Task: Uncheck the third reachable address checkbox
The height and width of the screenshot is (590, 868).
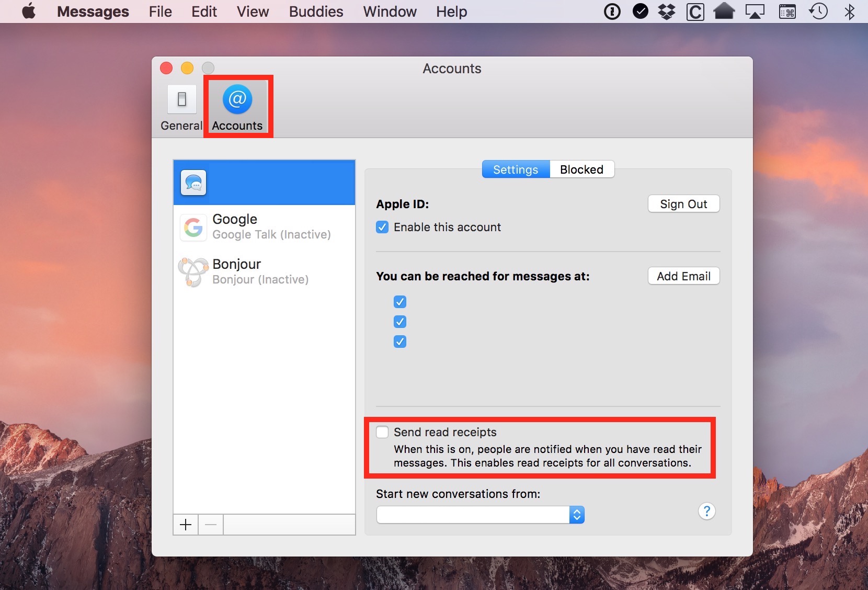Action: coord(400,342)
